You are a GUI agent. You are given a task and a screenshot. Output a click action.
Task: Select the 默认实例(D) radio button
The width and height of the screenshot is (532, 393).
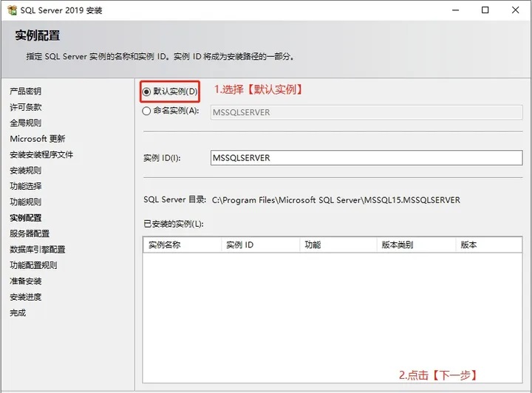[x=146, y=92]
